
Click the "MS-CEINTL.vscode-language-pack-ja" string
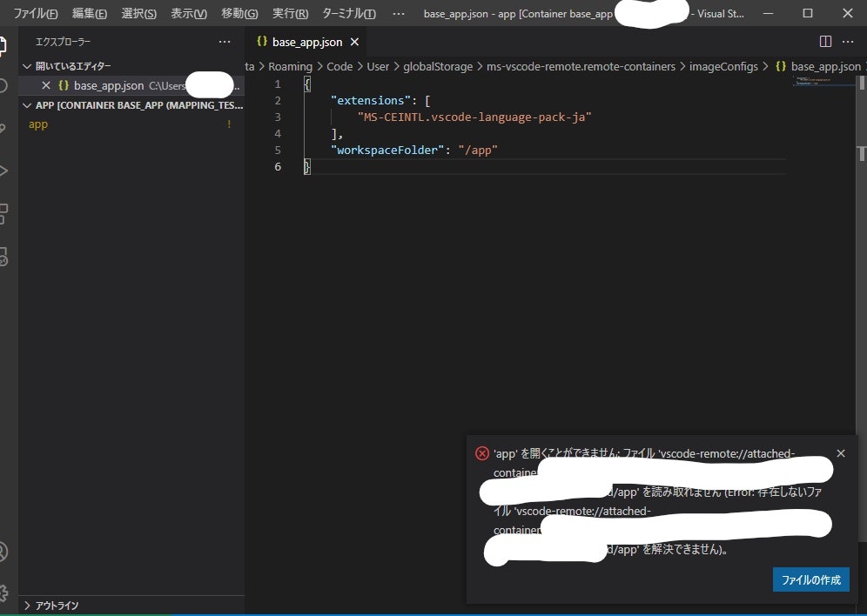(x=474, y=117)
